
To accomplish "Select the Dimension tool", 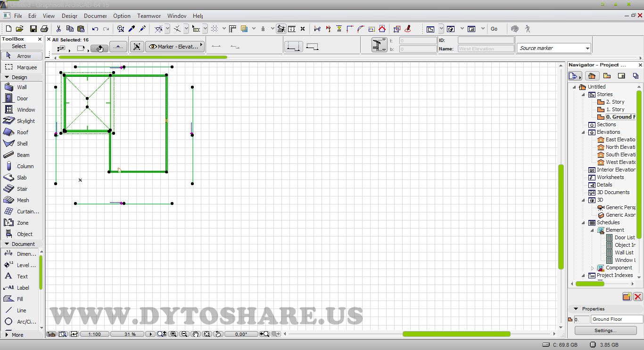I will 20,254.
